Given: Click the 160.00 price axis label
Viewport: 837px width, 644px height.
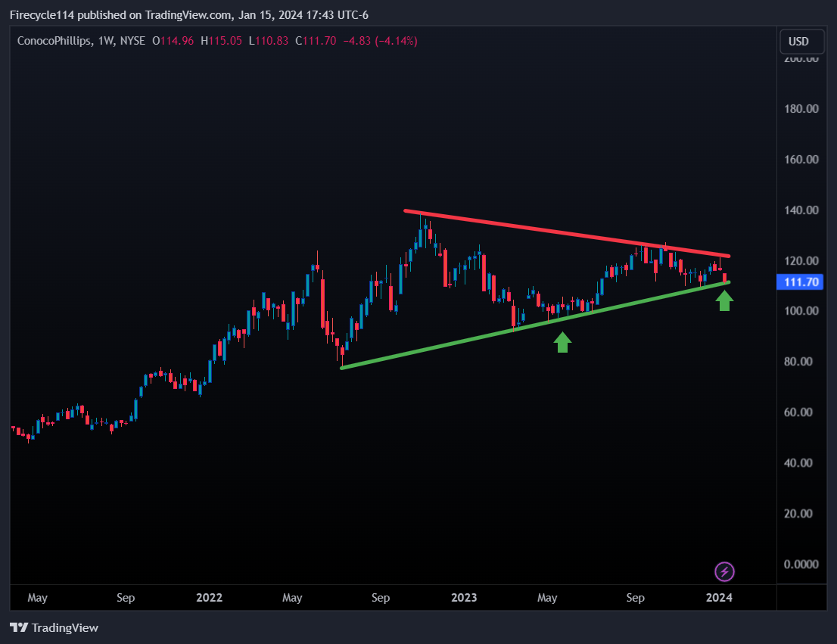Looking at the screenshot, I should pyautogui.click(x=801, y=160).
